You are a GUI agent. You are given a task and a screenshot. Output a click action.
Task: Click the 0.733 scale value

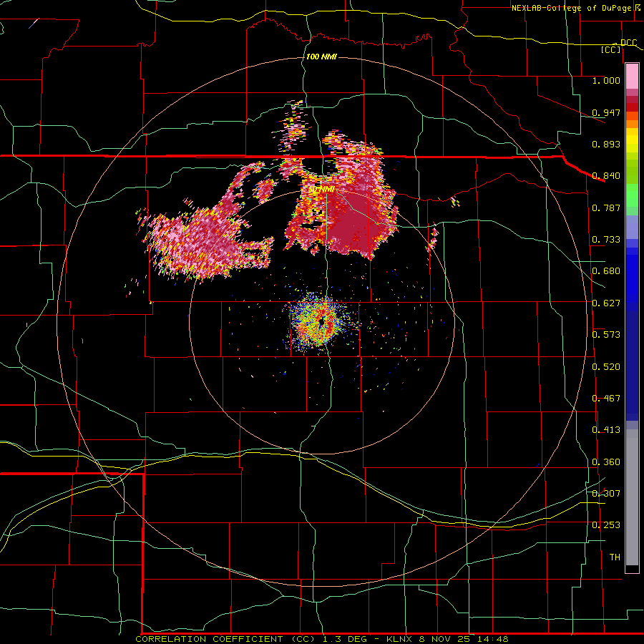click(x=606, y=240)
